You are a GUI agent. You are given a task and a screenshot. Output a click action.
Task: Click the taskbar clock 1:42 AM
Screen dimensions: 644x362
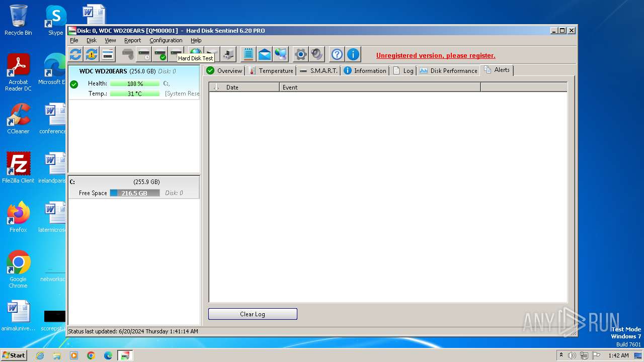618,355
